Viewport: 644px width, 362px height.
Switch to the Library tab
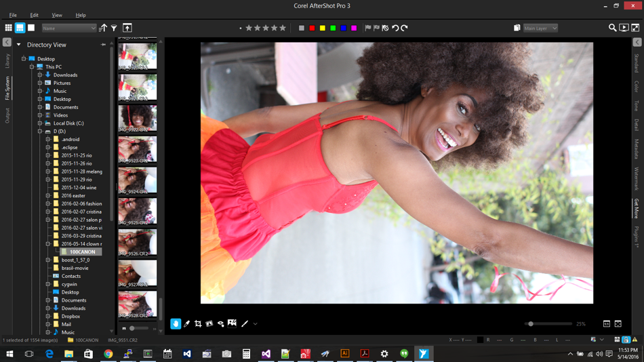pyautogui.click(x=7, y=61)
